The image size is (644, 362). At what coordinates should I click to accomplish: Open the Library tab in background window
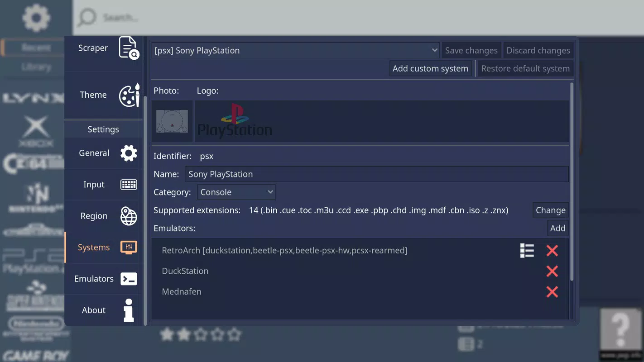[x=36, y=67]
